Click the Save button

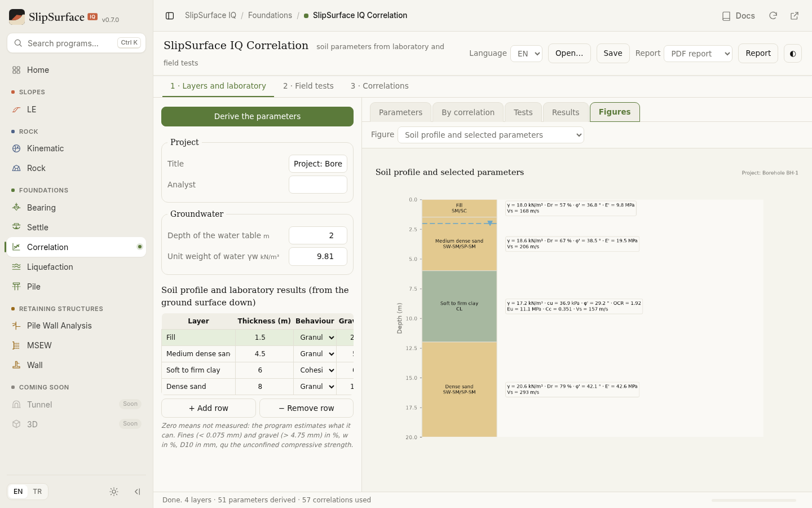tap(613, 53)
